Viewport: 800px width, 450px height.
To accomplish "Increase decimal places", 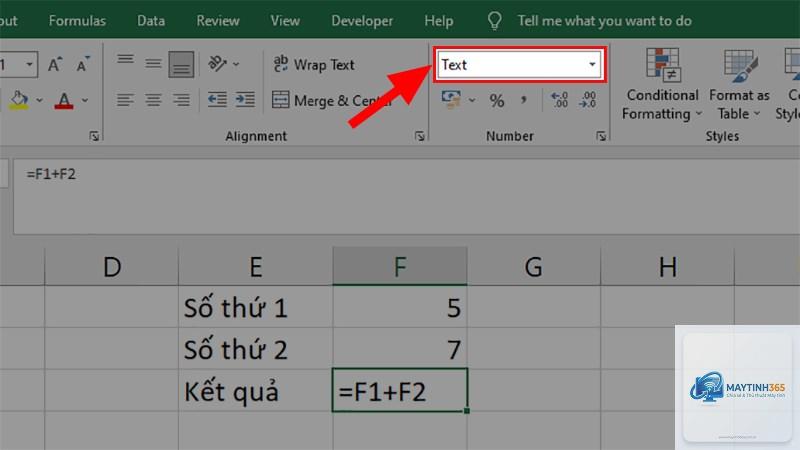I will click(x=560, y=99).
